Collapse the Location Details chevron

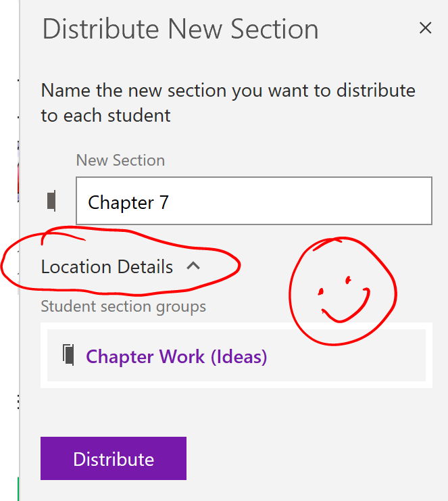193,266
